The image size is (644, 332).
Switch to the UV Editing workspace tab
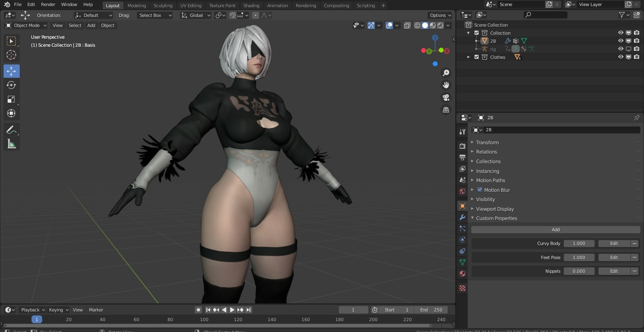point(191,6)
